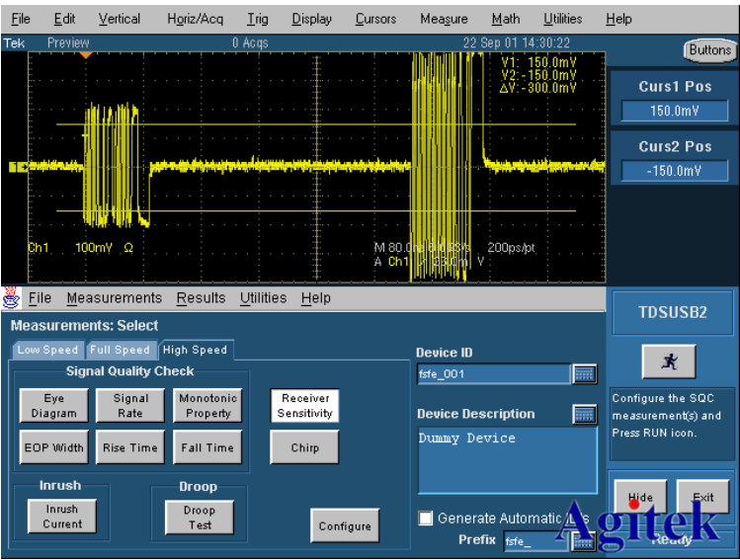Switch to the Low Speed tab
Viewport: 740px width, 560px height.
click(x=47, y=350)
